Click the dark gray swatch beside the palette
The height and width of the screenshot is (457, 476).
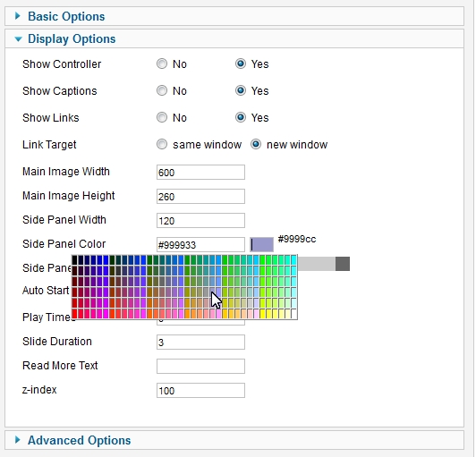(343, 264)
